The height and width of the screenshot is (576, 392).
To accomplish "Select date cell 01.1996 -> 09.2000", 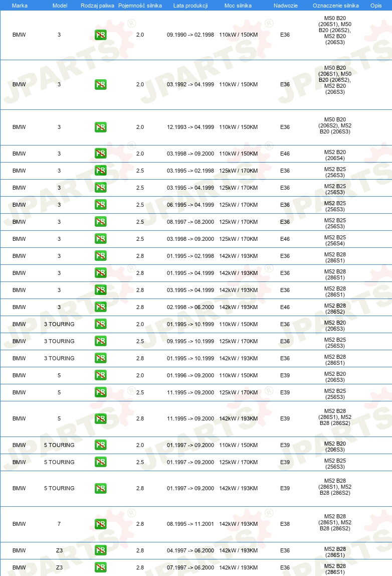I will coord(190,375).
